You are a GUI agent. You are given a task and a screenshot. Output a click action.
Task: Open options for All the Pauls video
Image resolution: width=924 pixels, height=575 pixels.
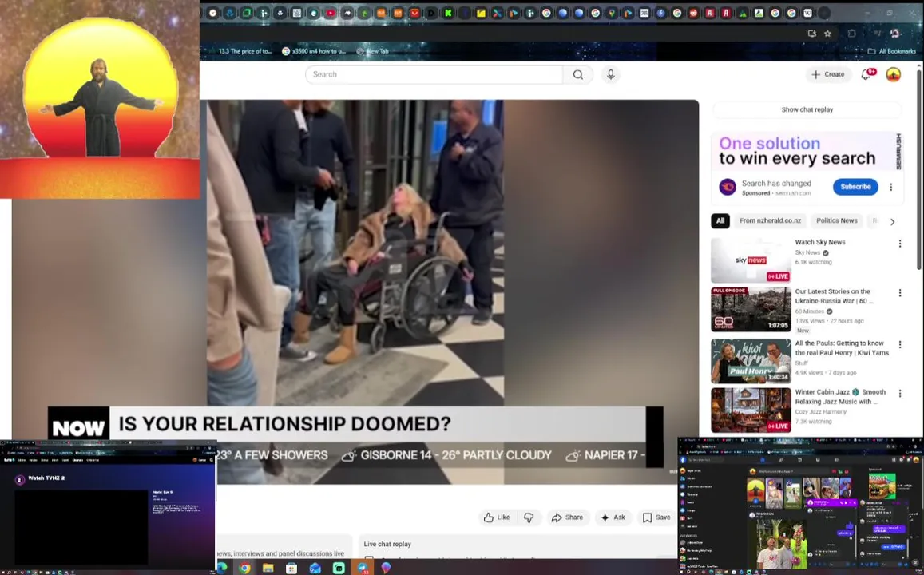899,344
